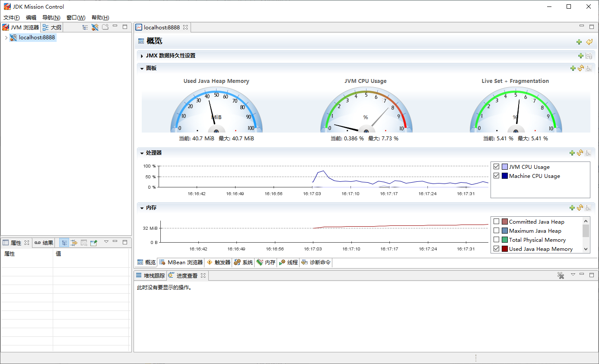Click the yellow reset arrow in 概览 header
The width and height of the screenshot is (599, 364).
[589, 42]
